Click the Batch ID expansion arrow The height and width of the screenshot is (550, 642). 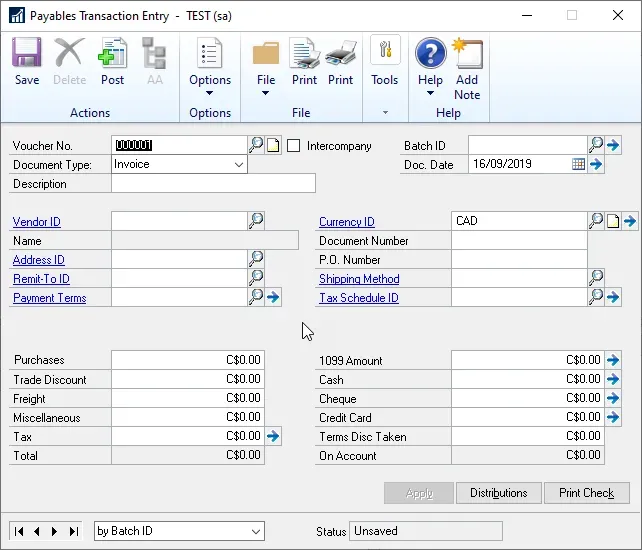(613, 145)
